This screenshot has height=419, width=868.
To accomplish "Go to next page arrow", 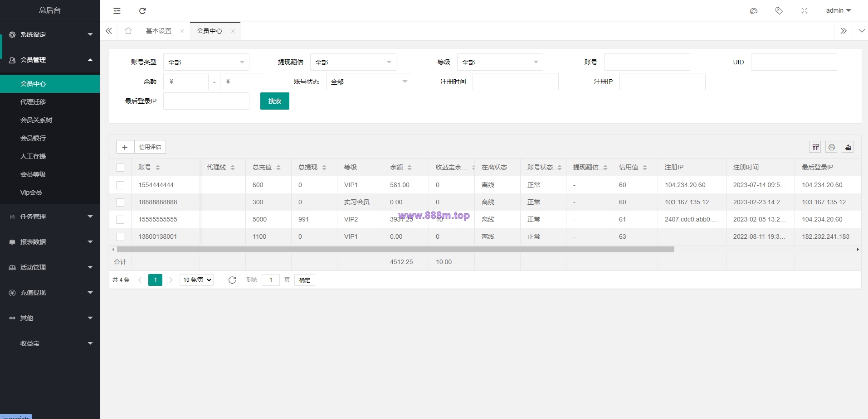I will click(x=171, y=280).
